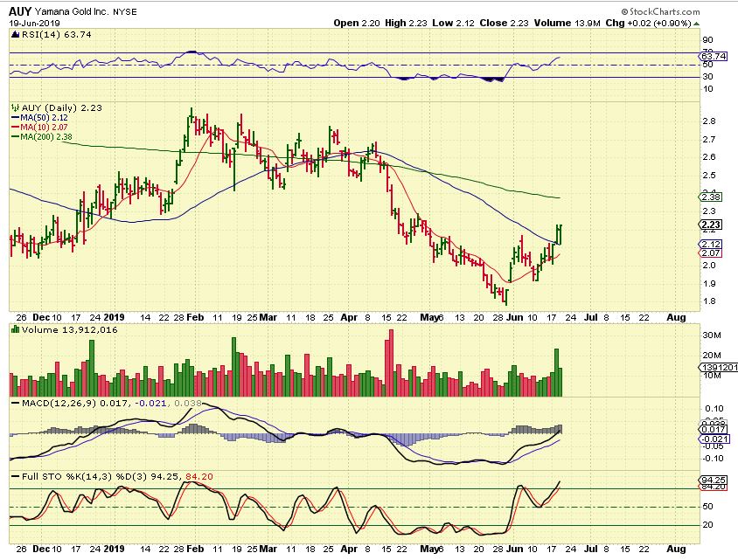Click the green up-arrow beside Chg percentage
The height and width of the screenshot is (560, 738).
pos(697,24)
